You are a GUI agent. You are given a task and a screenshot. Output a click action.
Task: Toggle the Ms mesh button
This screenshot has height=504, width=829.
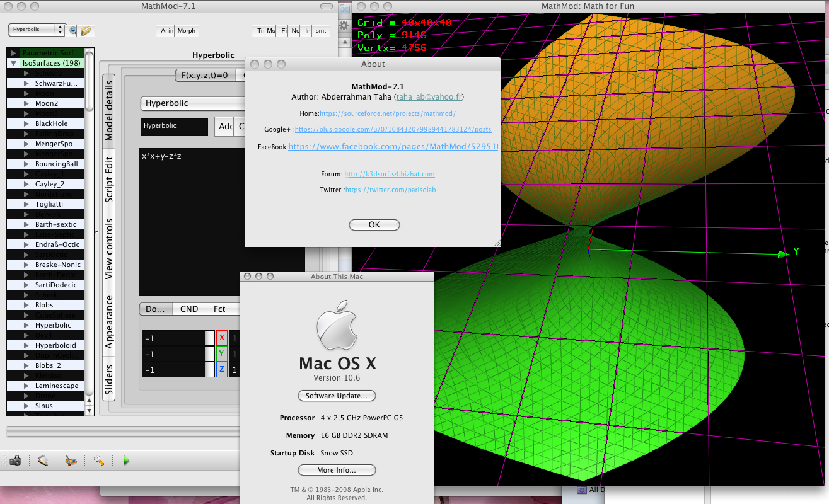point(271,30)
